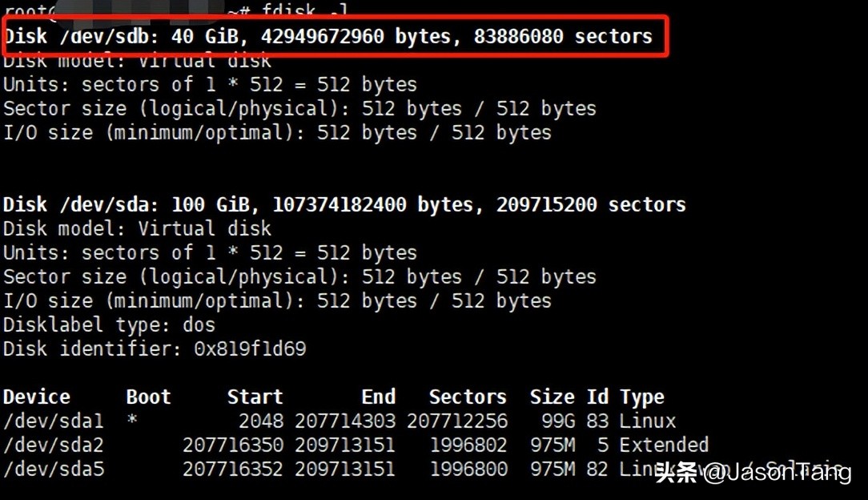Click the /dev/sda5 device entry
The height and width of the screenshot is (500, 868).
(54, 469)
